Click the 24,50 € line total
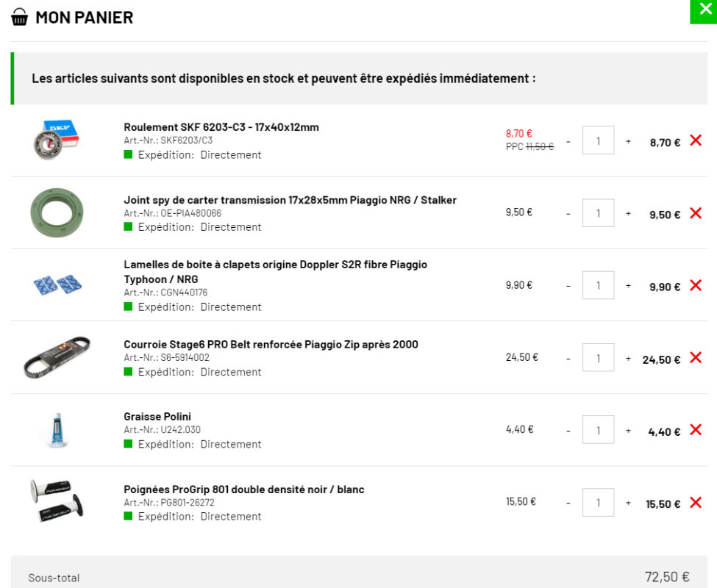Viewport: 717px width, 588px height. (661, 359)
